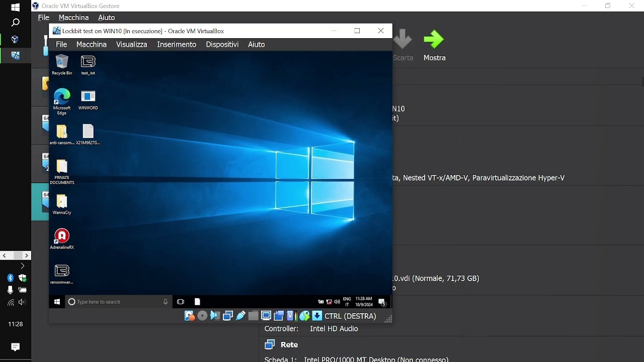The image size is (644, 362).
Task: Click the guest network disconnected icon
Action: 329,302
